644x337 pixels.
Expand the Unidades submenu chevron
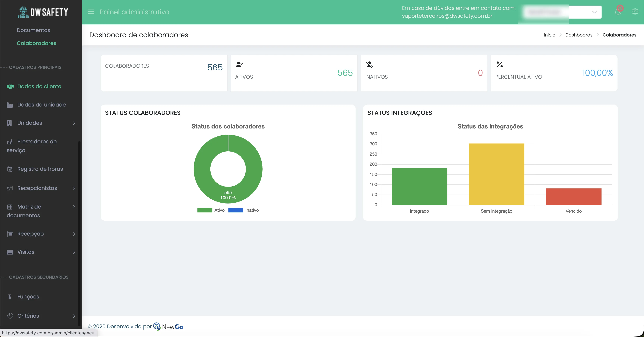click(x=74, y=123)
